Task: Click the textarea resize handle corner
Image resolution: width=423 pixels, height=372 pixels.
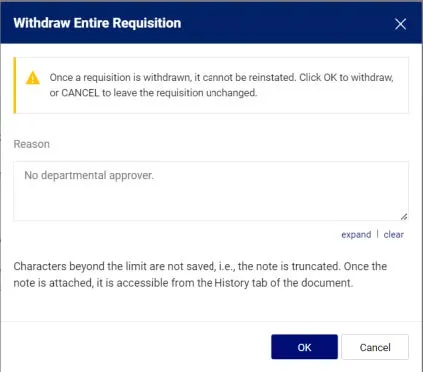Action: pos(404,216)
